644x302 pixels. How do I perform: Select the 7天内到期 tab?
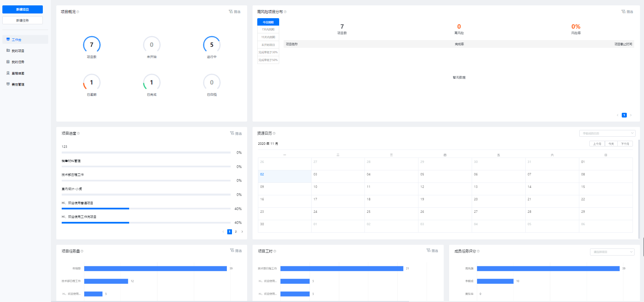pyautogui.click(x=268, y=30)
